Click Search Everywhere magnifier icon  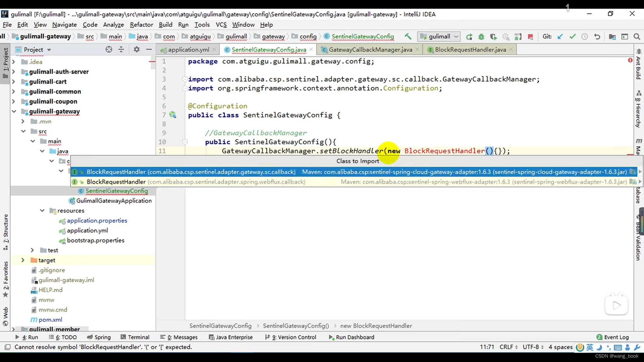637,37
